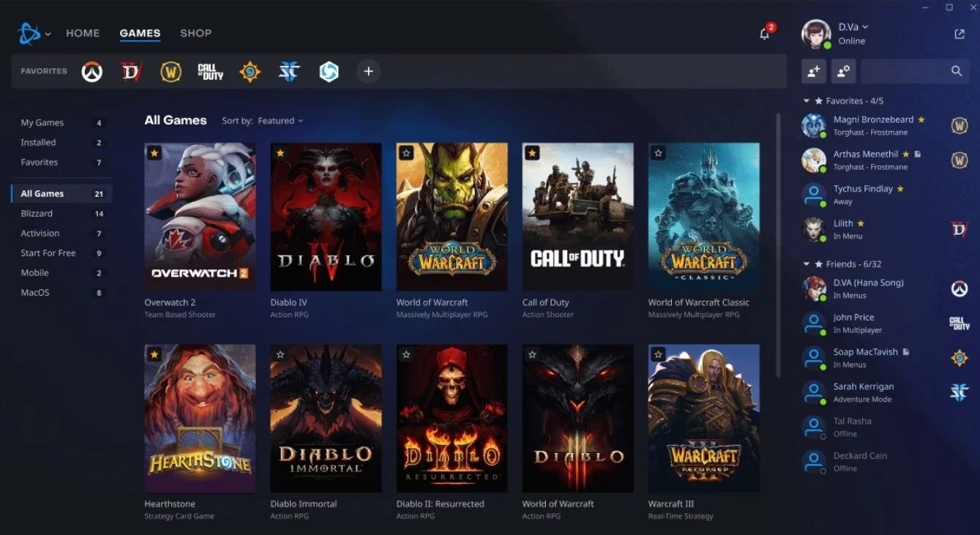Toggle favorite star on Call of Duty card
The width and height of the screenshot is (980, 535).
pos(532,153)
